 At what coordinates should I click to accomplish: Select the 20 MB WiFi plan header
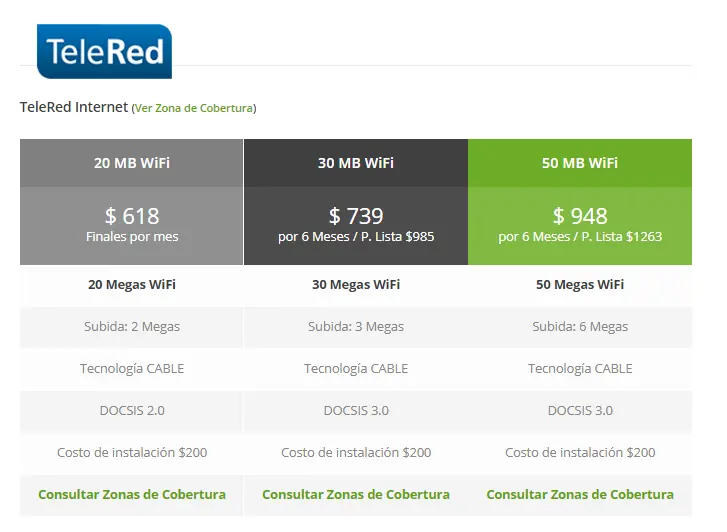[x=132, y=163]
